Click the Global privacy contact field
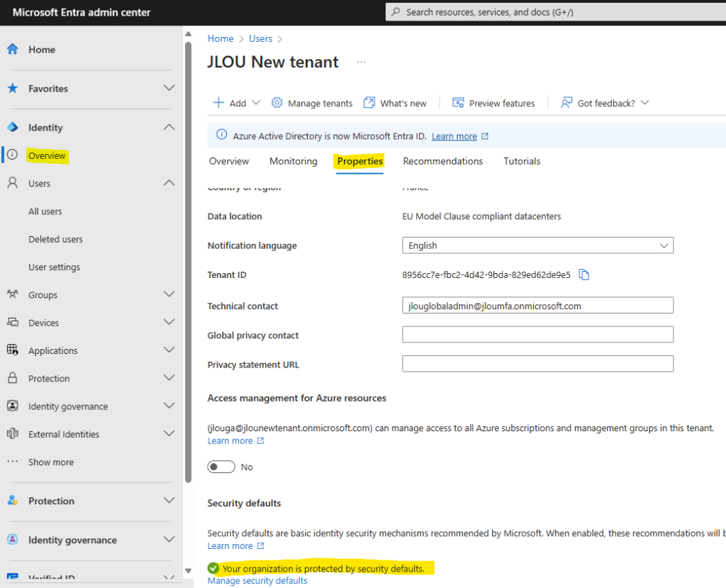This screenshot has width=726, height=588. (x=537, y=335)
